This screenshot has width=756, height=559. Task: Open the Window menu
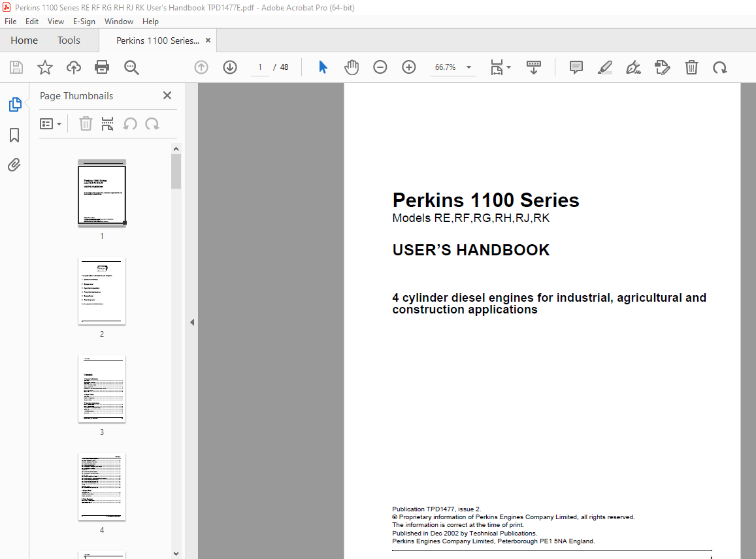point(119,21)
